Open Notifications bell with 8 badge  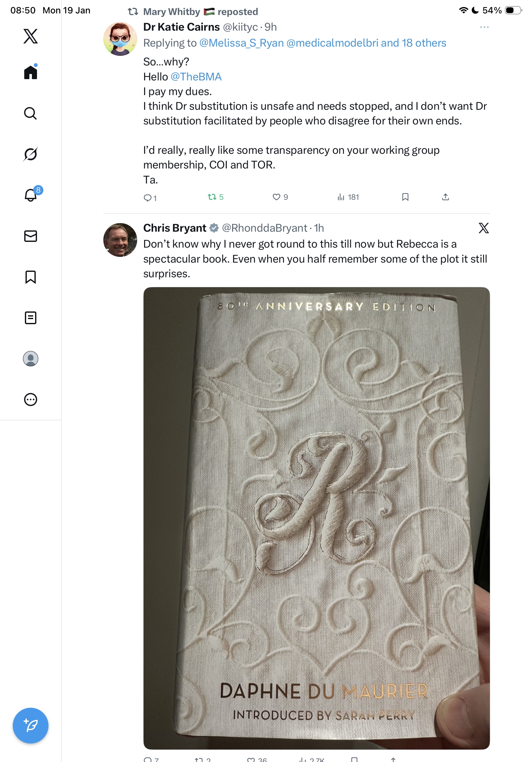[x=31, y=195]
